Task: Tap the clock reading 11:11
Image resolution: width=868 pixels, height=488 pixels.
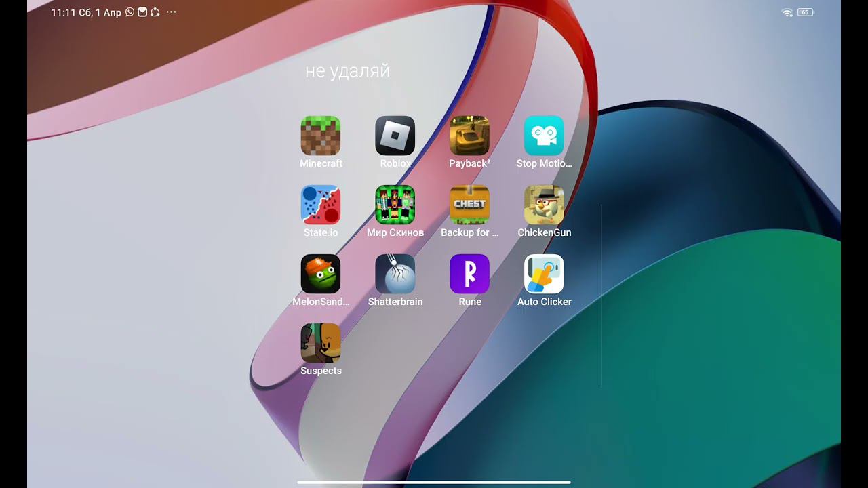Action: (63, 12)
